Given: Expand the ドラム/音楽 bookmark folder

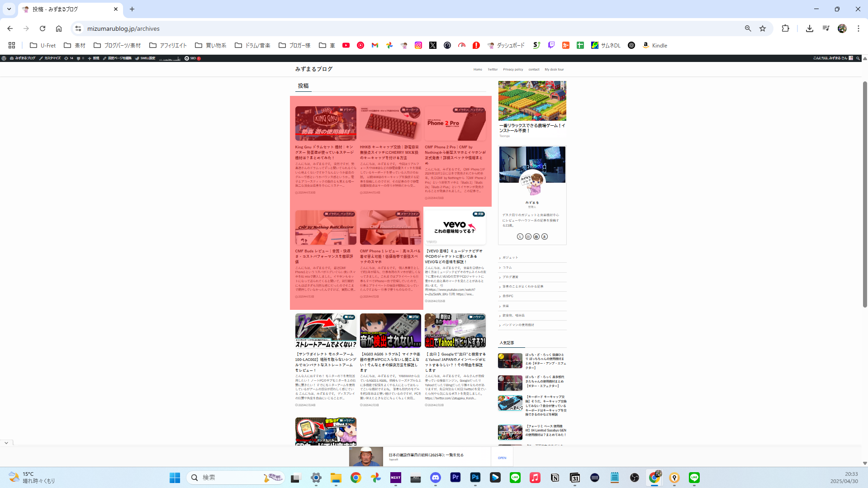Looking at the screenshot, I should tap(252, 45).
